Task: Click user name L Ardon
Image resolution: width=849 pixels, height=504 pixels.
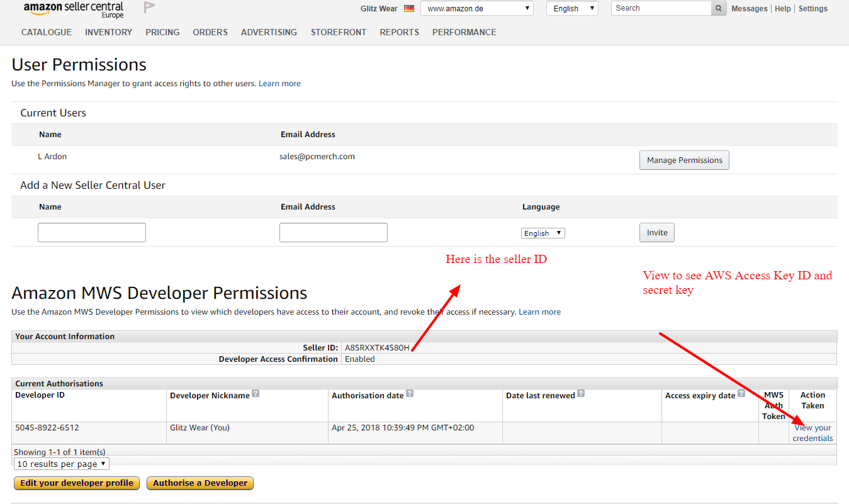Action: (52, 157)
